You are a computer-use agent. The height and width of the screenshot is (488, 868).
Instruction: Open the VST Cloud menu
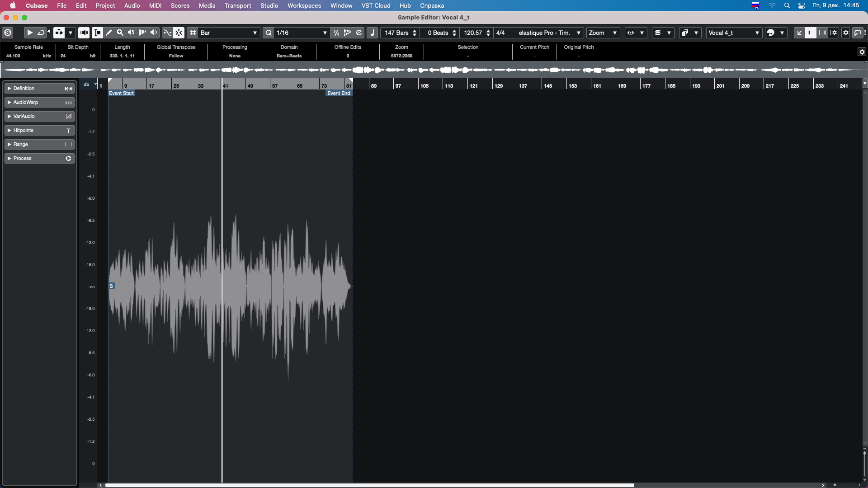(x=376, y=5)
